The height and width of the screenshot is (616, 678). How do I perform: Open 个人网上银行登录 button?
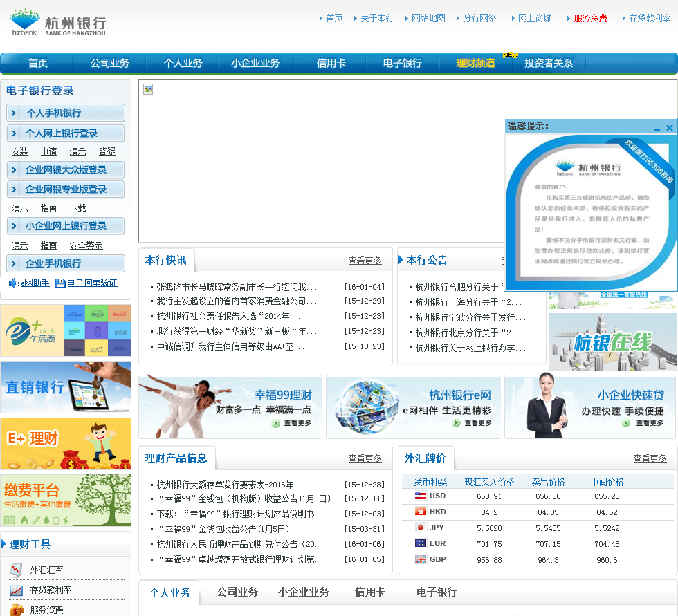[x=66, y=133]
